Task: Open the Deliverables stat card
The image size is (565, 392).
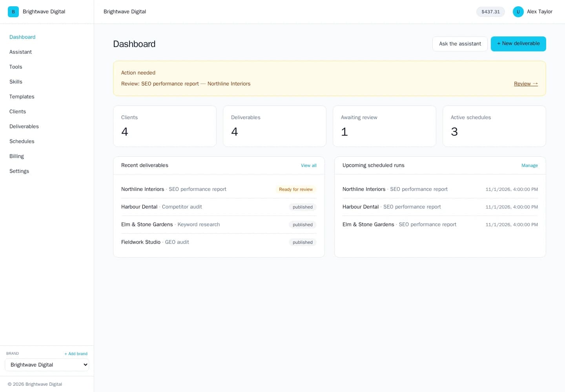Action: pyautogui.click(x=275, y=126)
